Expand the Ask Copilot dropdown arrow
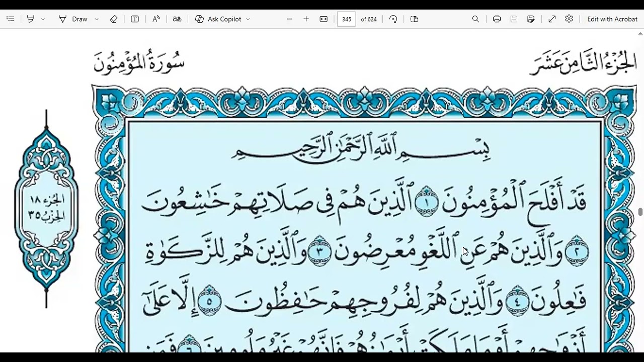The height and width of the screenshot is (362, 644). pos(248,19)
